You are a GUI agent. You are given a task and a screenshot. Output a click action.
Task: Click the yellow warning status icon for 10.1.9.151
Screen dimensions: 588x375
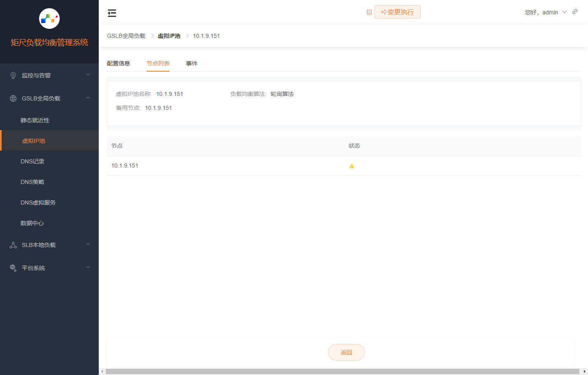point(352,166)
